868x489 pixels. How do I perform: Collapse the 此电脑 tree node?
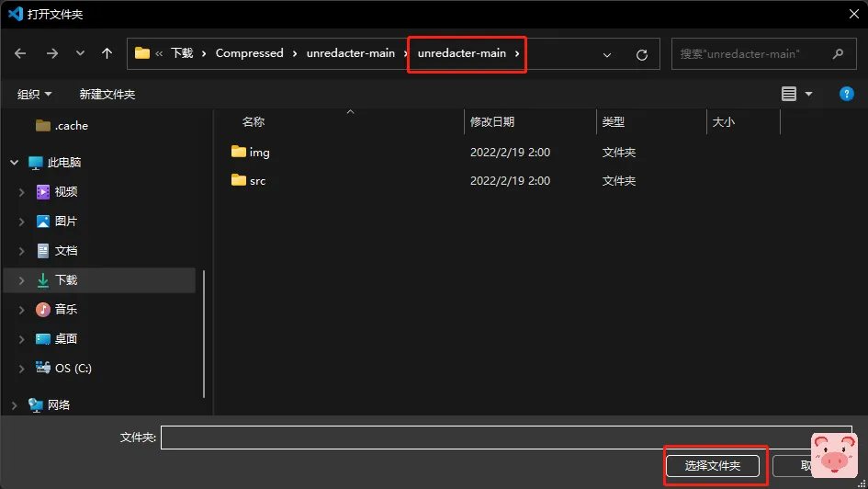(x=15, y=163)
